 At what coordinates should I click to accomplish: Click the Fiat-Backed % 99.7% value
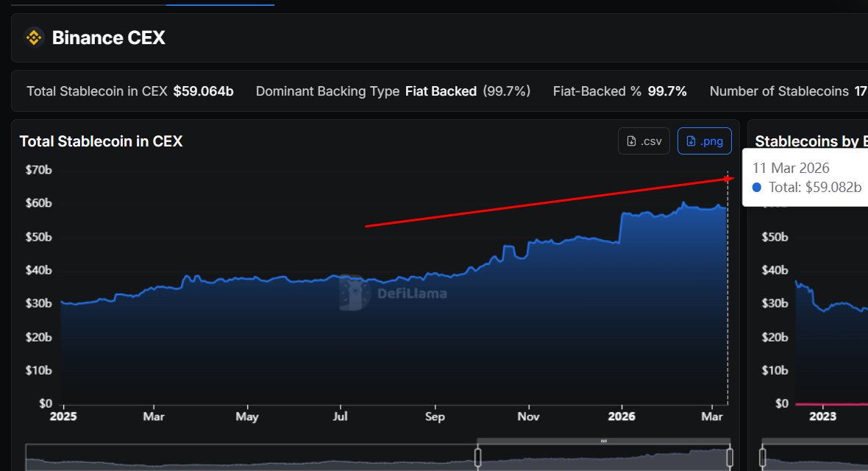(667, 91)
